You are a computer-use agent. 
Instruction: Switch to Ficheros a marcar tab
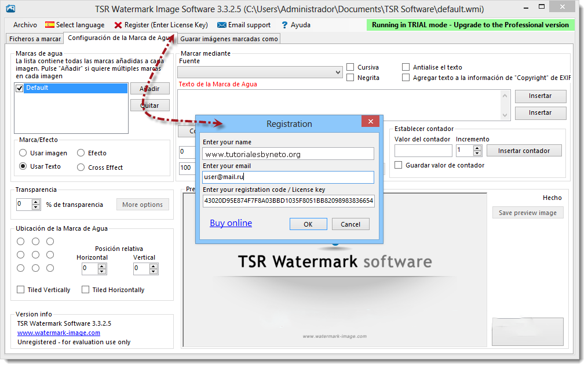coord(35,39)
